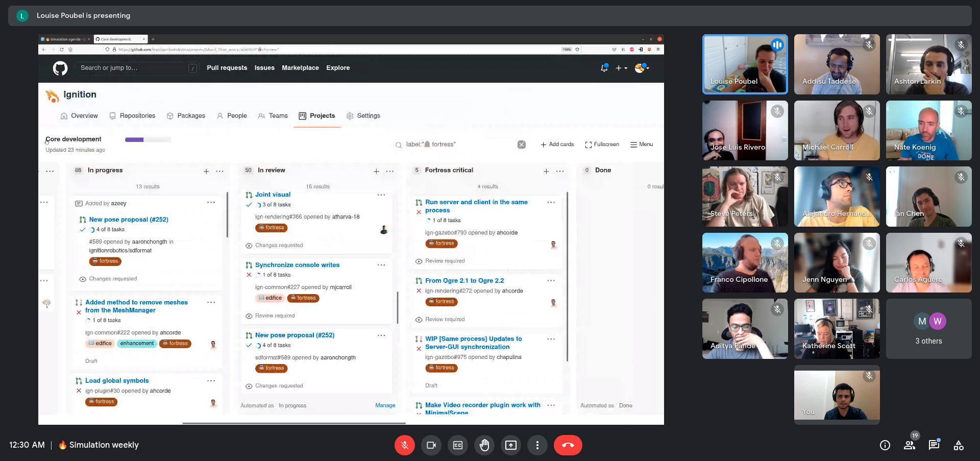Bookmark page with star icon in address bar
980x461 pixels.
tap(577, 50)
